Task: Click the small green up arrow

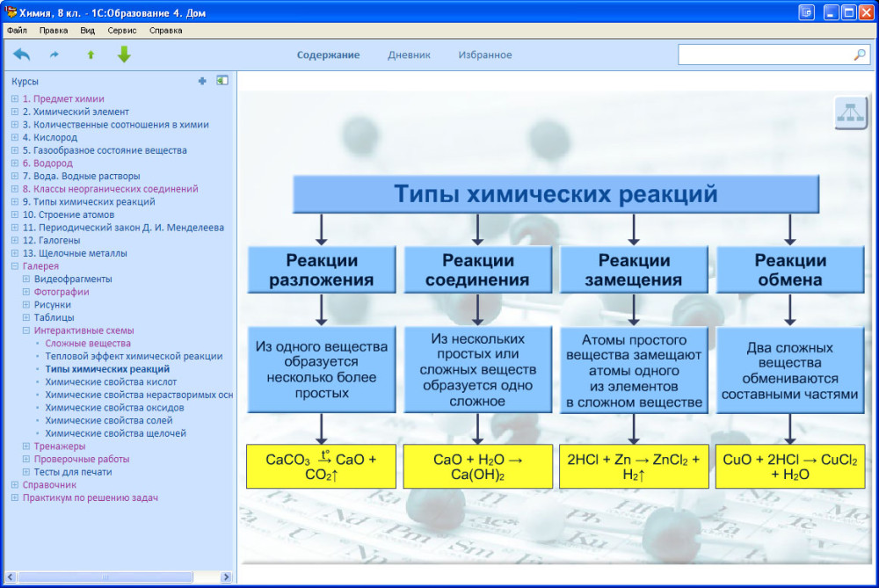Action: [x=91, y=54]
